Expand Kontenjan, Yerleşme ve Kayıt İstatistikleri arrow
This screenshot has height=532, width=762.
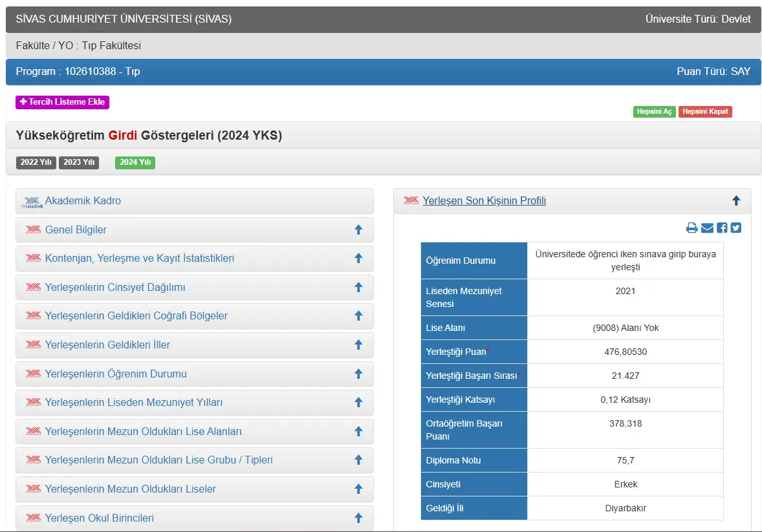pos(358,258)
